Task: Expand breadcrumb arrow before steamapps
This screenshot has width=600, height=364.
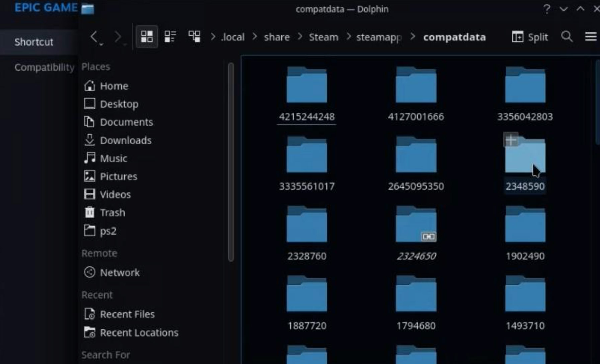Action: [348, 37]
